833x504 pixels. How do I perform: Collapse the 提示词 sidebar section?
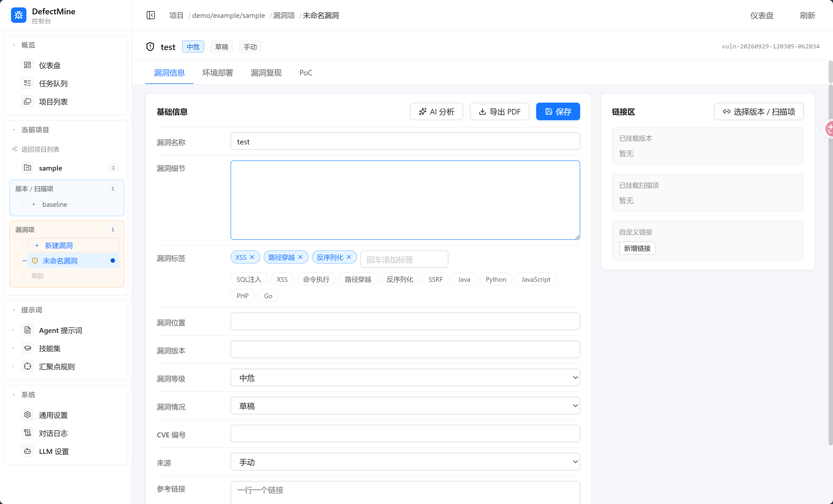coord(14,309)
